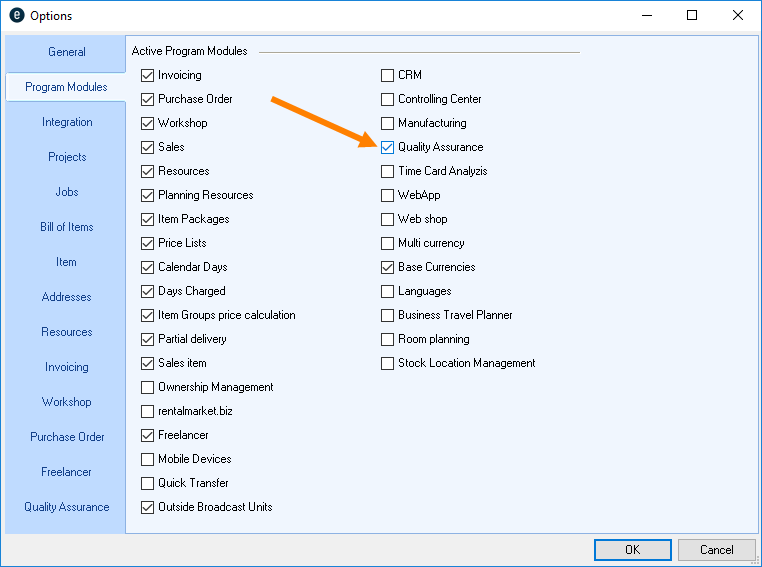Open the Purchase Order settings tab
This screenshot has height=567, width=762.
click(67, 437)
